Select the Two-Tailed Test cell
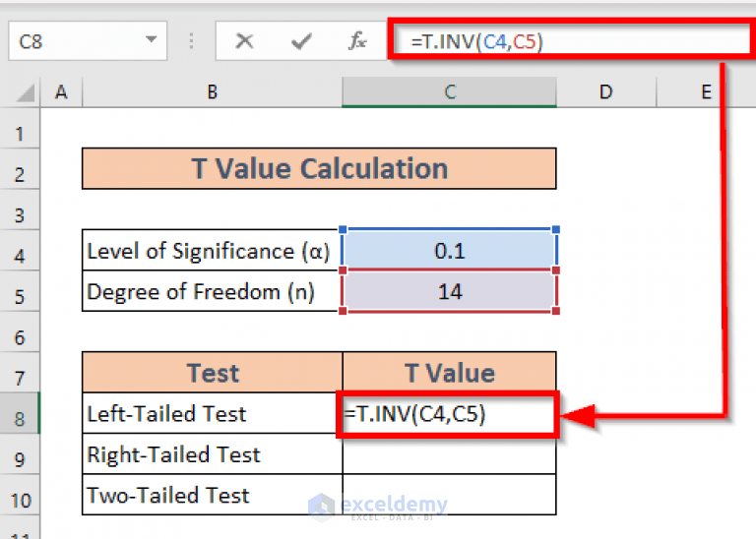 point(213,495)
